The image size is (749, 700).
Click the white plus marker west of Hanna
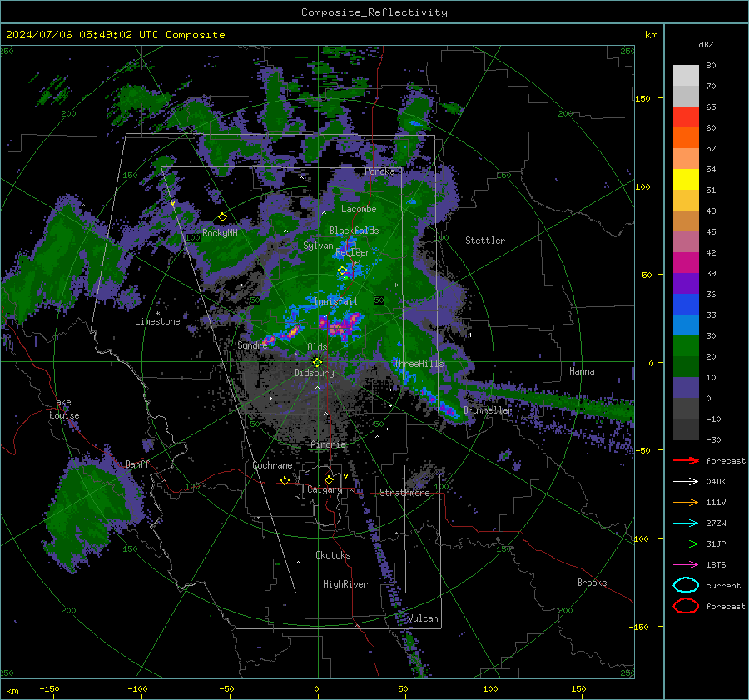click(470, 335)
